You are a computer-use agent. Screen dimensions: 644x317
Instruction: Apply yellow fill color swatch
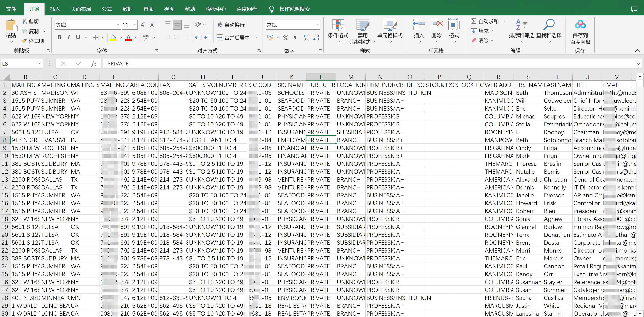click(113, 38)
